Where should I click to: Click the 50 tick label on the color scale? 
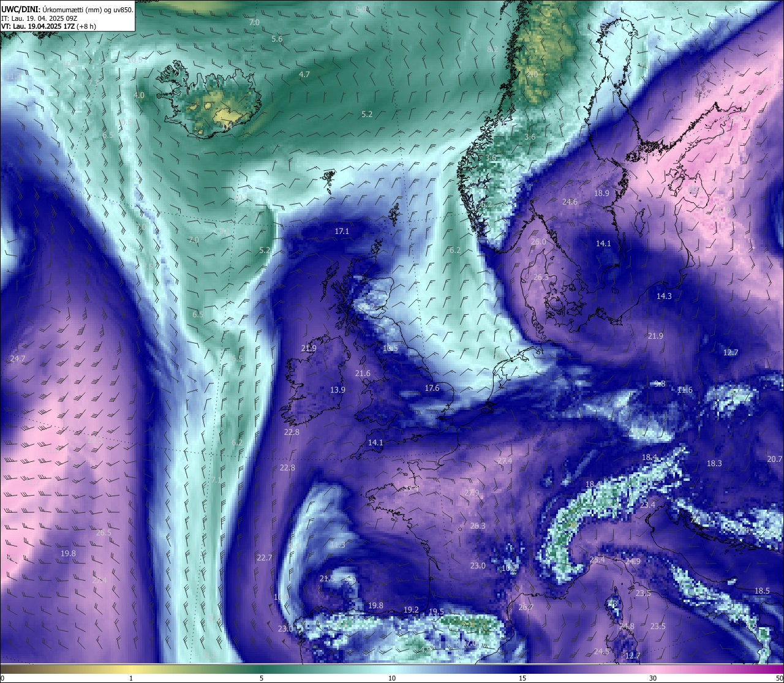[x=779, y=678]
